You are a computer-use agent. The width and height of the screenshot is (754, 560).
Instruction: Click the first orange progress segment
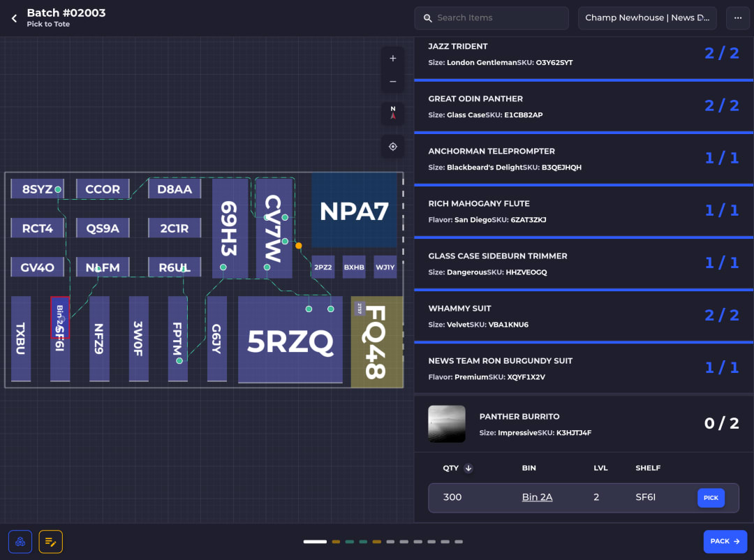click(336, 542)
